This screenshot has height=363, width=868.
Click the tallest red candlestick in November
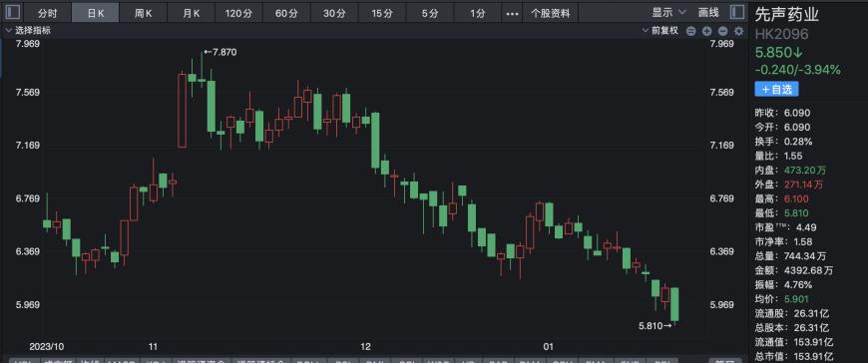click(x=182, y=110)
